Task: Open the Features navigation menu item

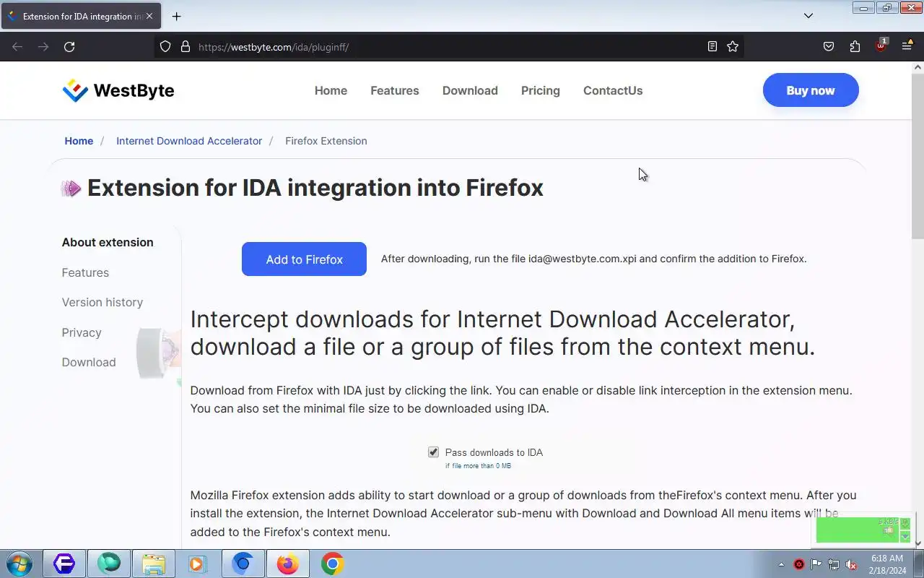Action: click(395, 90)
